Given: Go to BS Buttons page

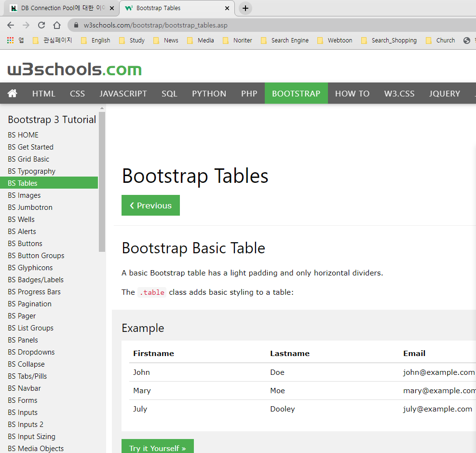Looking at the screenshot, I should point(49,244).
